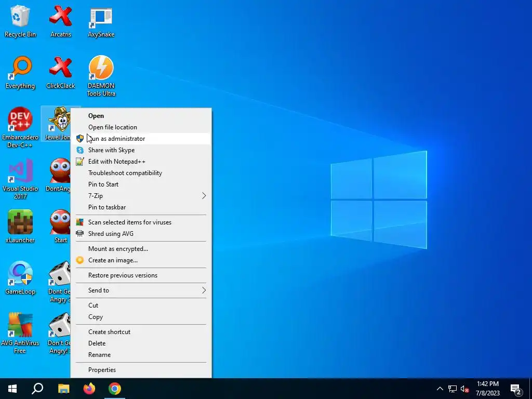Select the AxySnake desktop shortcut
Screen dimensions: 532x399
101,22
